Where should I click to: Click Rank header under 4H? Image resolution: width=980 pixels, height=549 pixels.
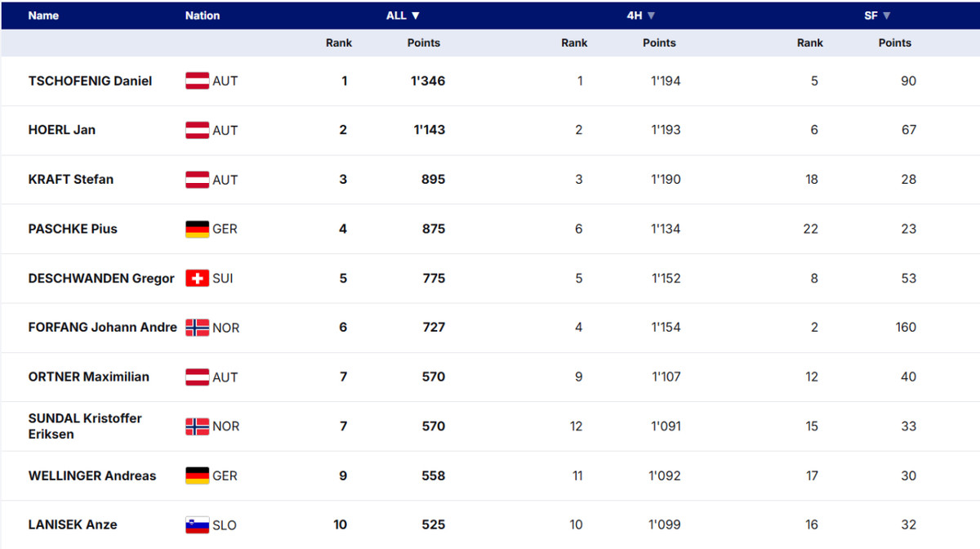[x=574, y=42]
